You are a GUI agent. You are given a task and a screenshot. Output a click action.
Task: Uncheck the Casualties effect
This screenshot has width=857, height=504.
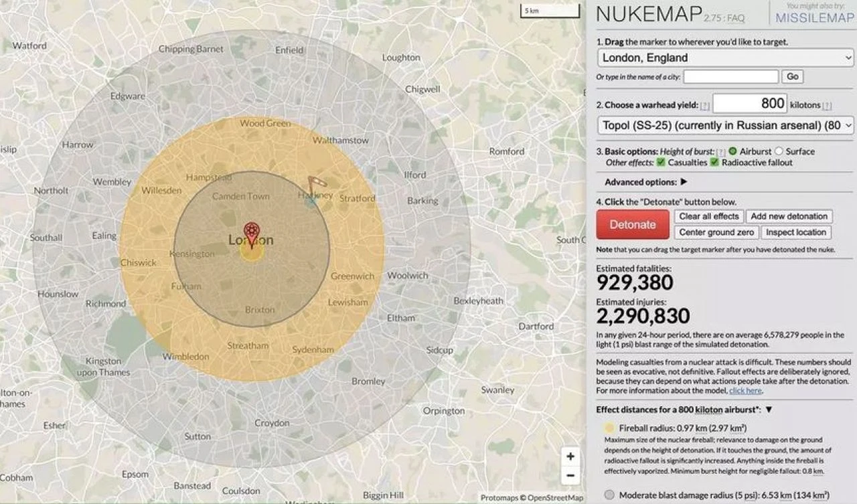660,161
